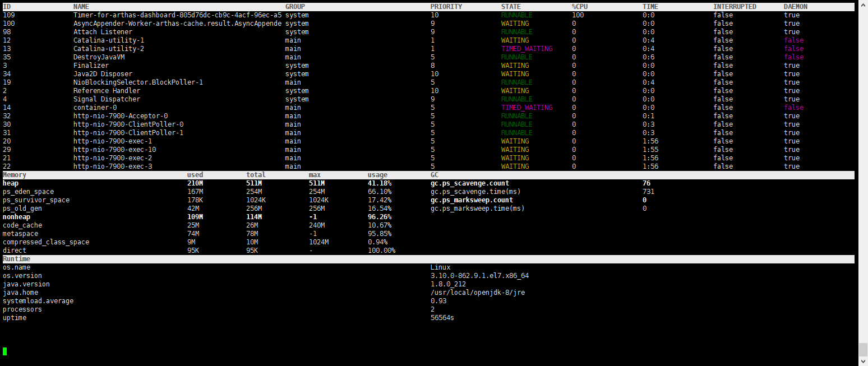Screen dimensions: 868x366
Task: Click the DAEMON column header
Action: pos(796,7)
